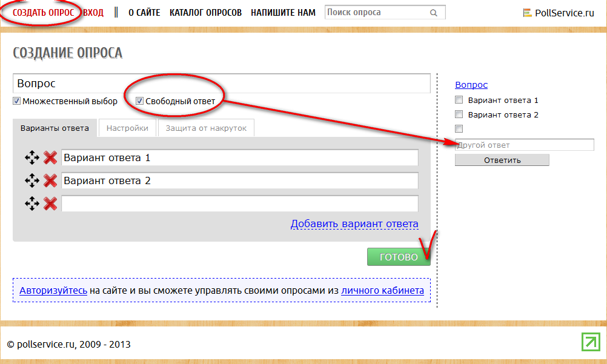Check preview option Вариант ответа 2
The width and height of the screenshot is (607, 364).
459,114
